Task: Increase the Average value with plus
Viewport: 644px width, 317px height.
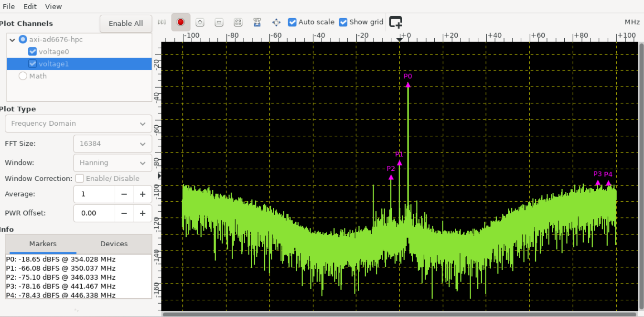Action: [142, 194]
